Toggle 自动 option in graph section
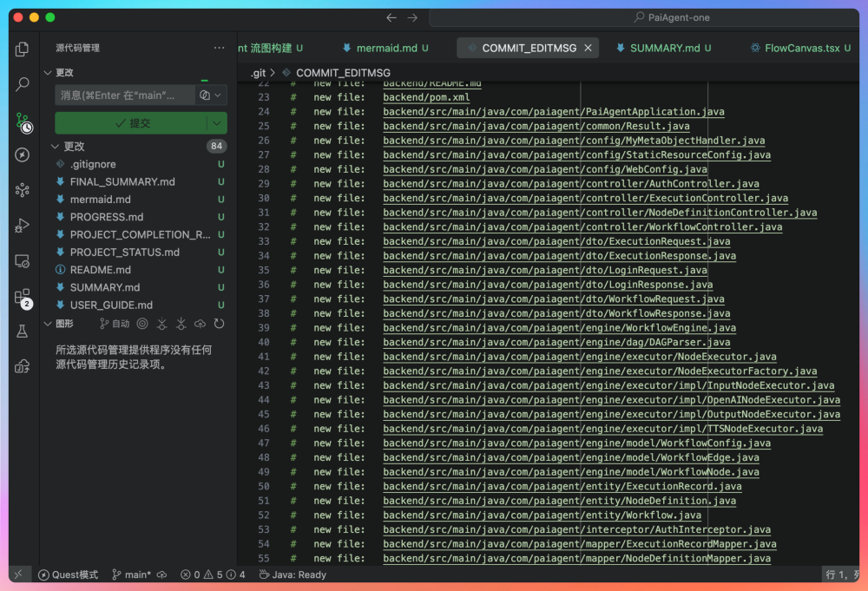868x591 pixels. coord(115,324)
